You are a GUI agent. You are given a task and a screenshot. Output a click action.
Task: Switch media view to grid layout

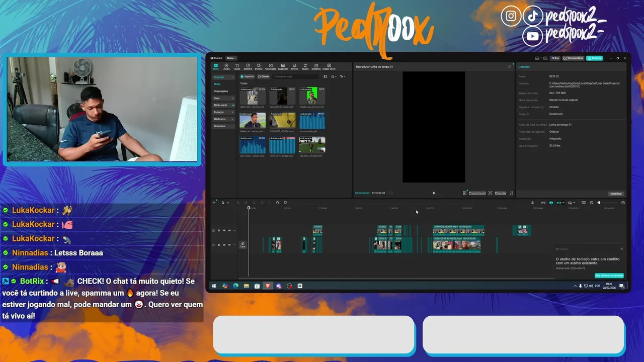[x=326, y=76]
